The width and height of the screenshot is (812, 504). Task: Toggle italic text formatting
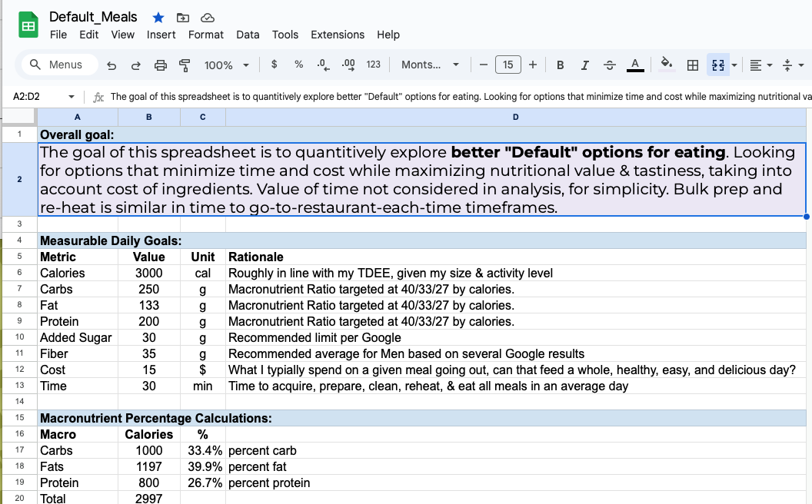584,65
